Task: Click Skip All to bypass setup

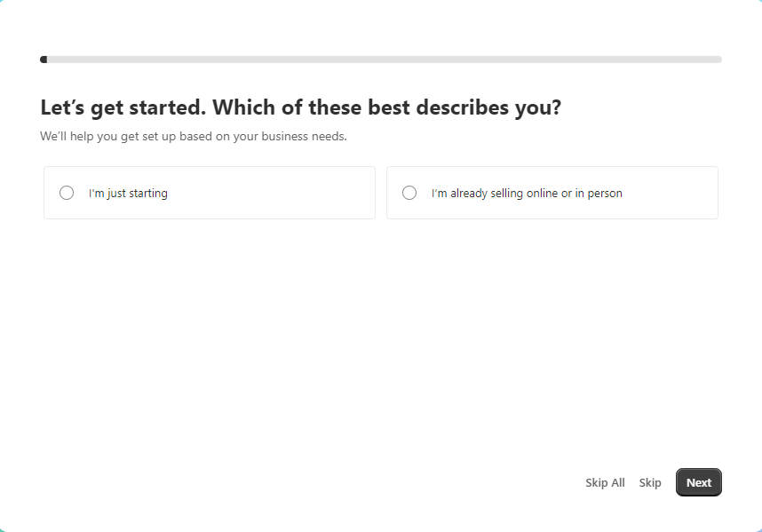Action: [605, 482]
